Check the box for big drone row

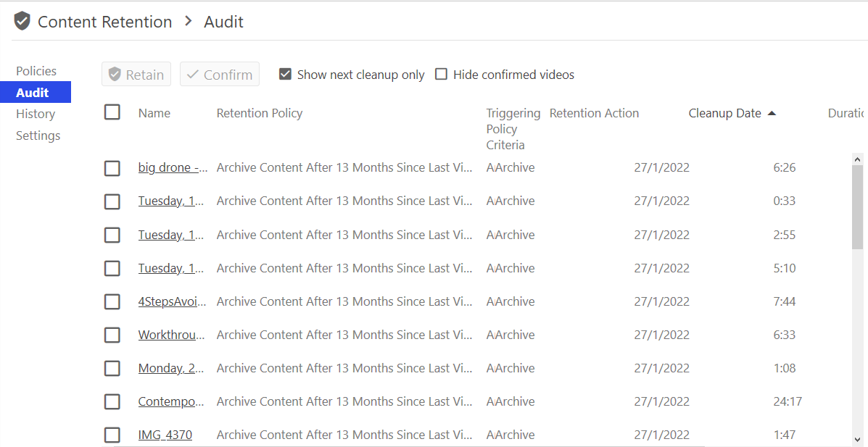(112, 168)
